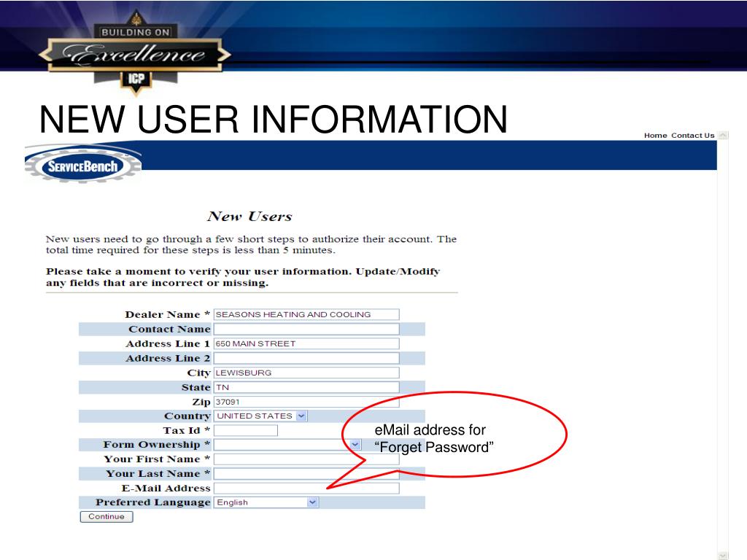
Task: Click the Building on Excellence ICP badge
Action: point(135,52)
